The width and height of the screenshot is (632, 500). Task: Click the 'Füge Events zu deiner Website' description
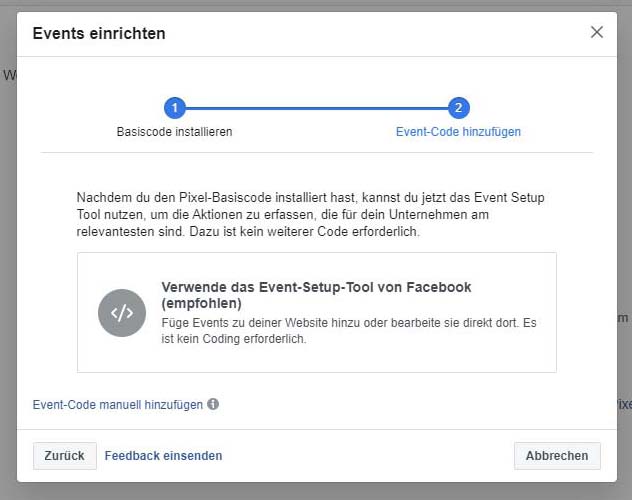[x=349, y=330]
